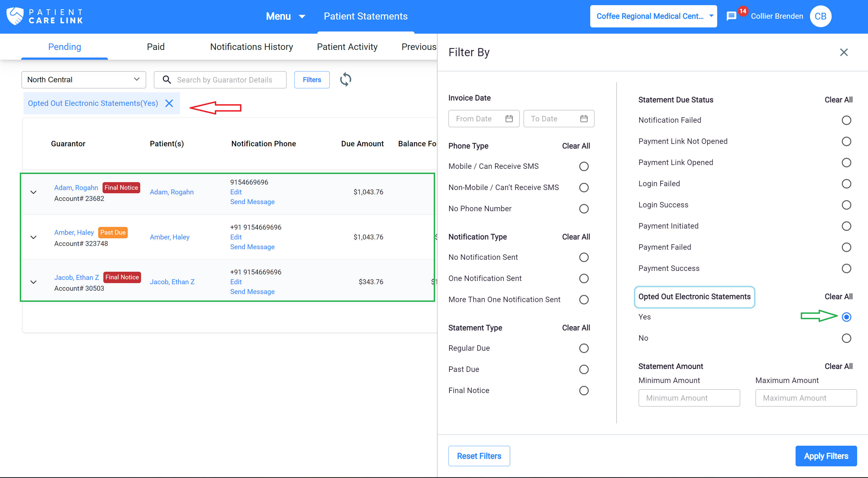Select Notification Failed status
This screenshot has height=478, width=868.
(846, 120)
